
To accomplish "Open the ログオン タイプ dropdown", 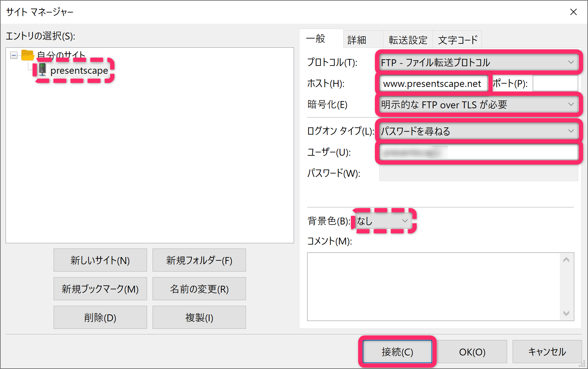I will (478, 131).
